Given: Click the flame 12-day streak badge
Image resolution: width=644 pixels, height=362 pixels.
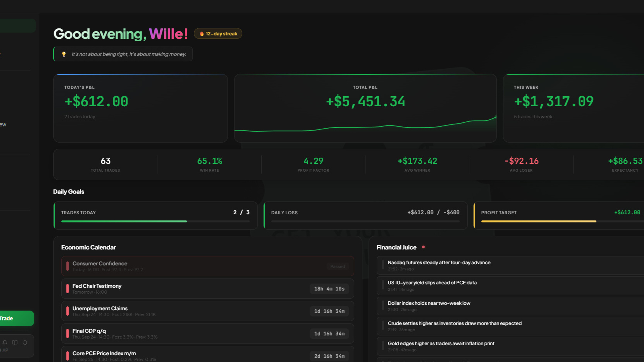Looking at the screenshot, I should pos(218,34).
